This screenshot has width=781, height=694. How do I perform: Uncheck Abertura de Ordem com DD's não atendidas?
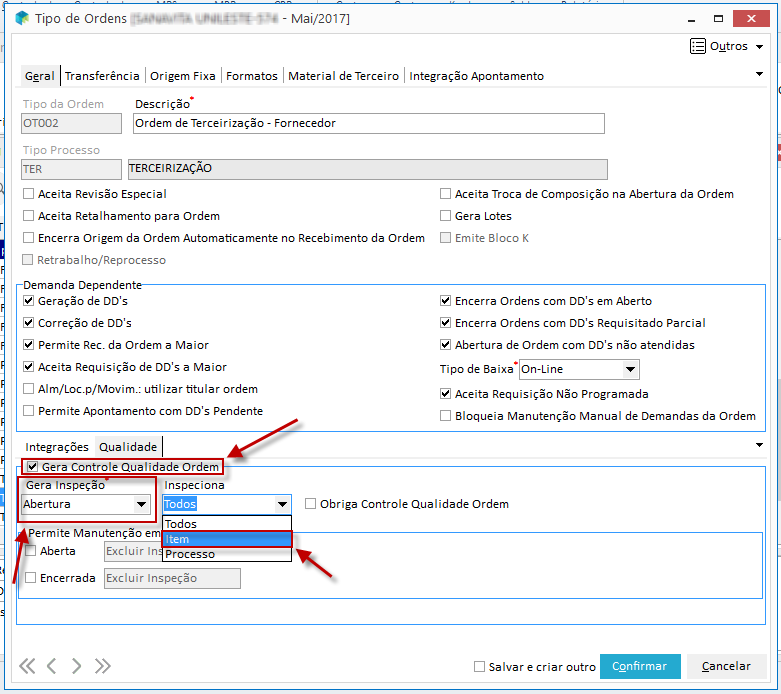pyautogui.click(x=445, y=344)
